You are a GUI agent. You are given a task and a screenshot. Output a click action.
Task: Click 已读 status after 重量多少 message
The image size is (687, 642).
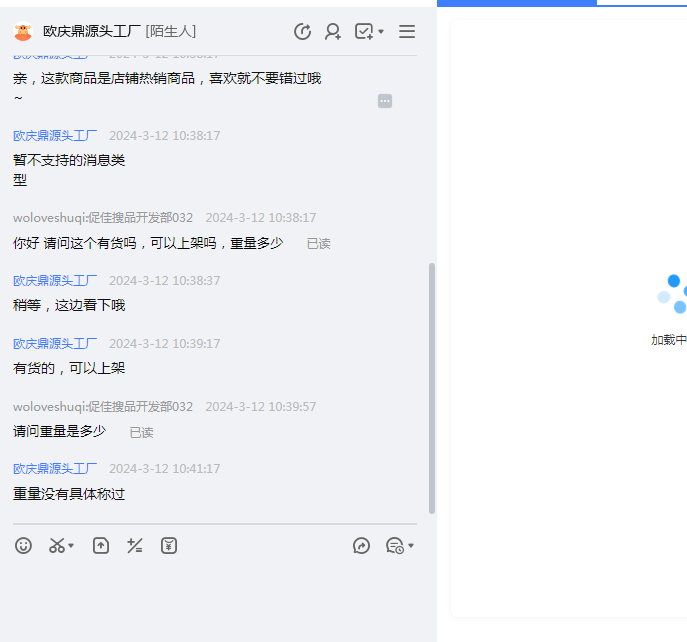(319, 244)
